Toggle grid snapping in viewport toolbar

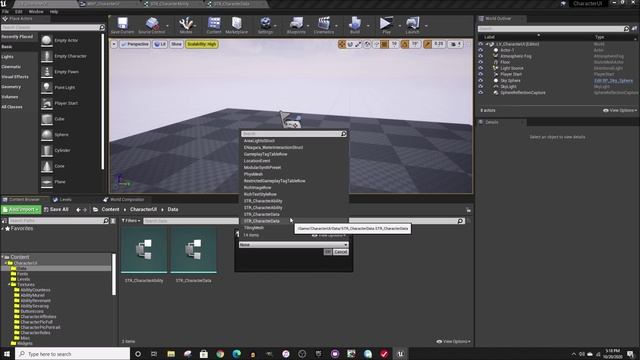(x=384, y=44)
